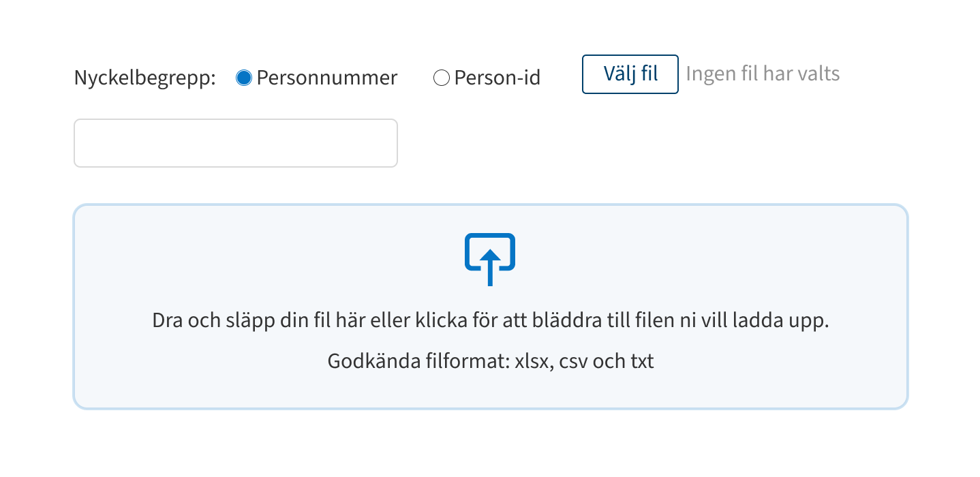The image size is (980, 477).
Task: Click the "Nyckelbegrepp:" label
Action: [144, 78]
